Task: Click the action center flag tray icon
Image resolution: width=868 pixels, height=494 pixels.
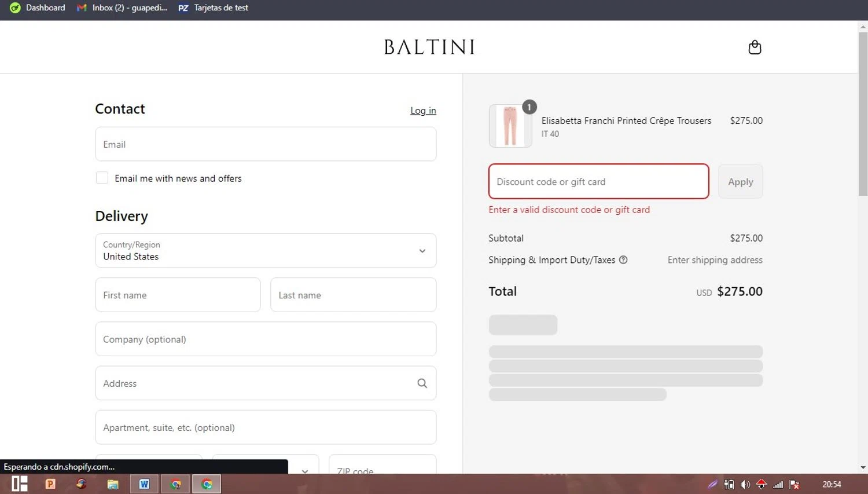Action: click(795, 484)
